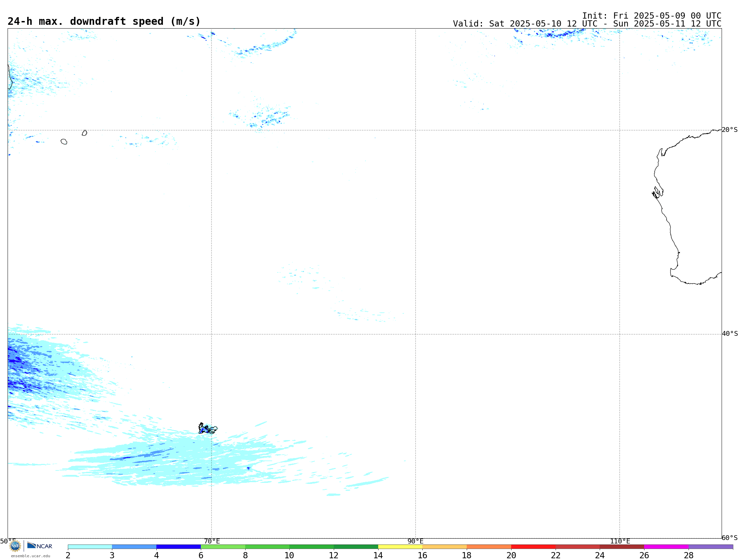Click the colorbar tick label '6'
Viewport: 744px width, 560px height.
point(201,555)
